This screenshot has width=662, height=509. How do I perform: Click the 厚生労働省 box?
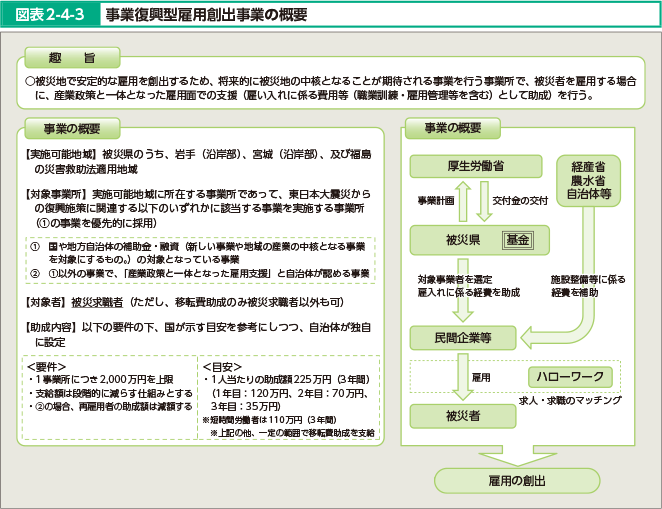469,165
